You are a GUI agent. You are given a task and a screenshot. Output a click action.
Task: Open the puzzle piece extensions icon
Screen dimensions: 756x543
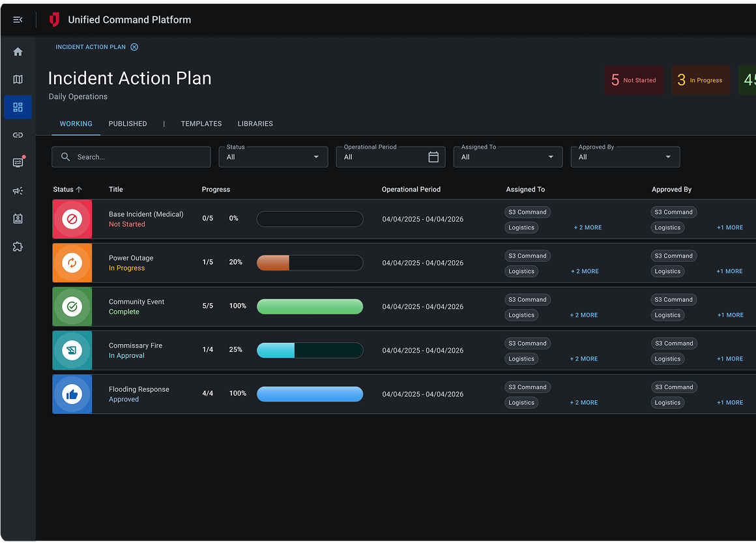18,247
